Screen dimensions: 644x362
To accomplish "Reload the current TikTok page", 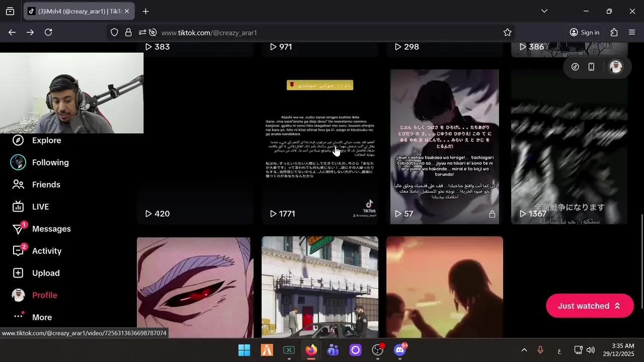I will pyautogui.click(x=48, y=32).
